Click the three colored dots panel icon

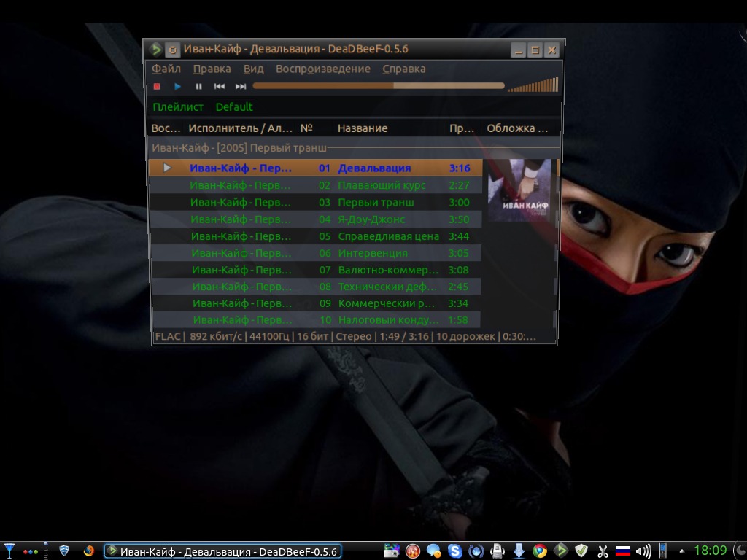[31, 552]
